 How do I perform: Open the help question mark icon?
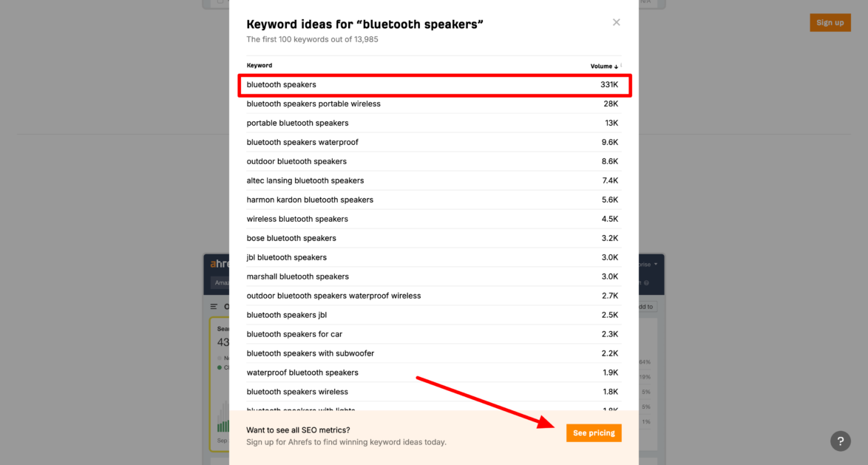pos(841,441)
